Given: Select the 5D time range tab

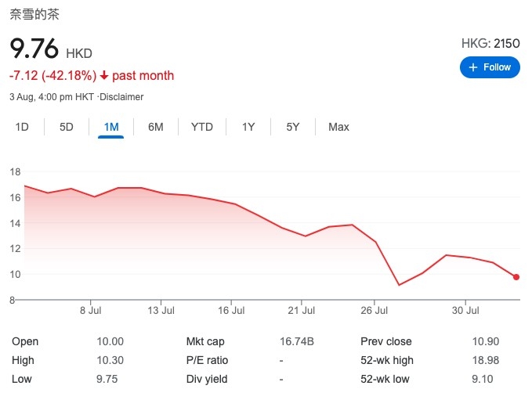Looking at the screenshot, I should 67,127.
